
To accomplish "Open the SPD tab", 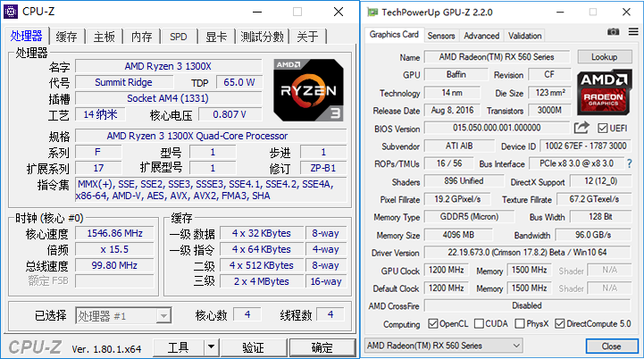I will click(179, 37).
